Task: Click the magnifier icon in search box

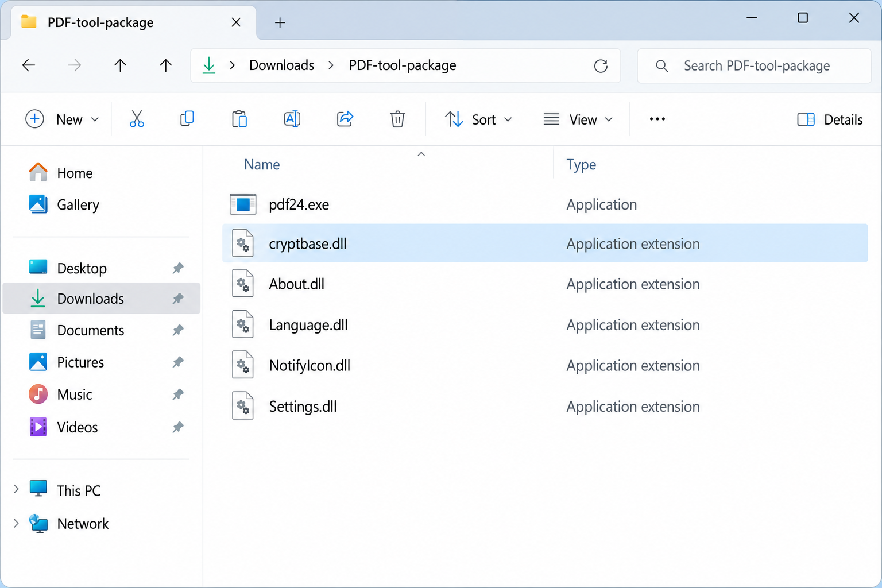Action: pyautogui.click(x=661, y=66)
